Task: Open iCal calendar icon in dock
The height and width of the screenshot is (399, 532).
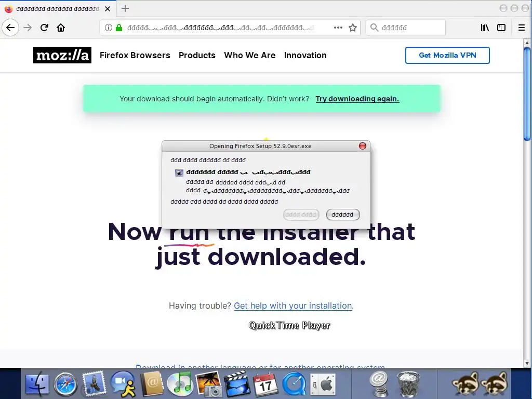Action: click(265, 384)
